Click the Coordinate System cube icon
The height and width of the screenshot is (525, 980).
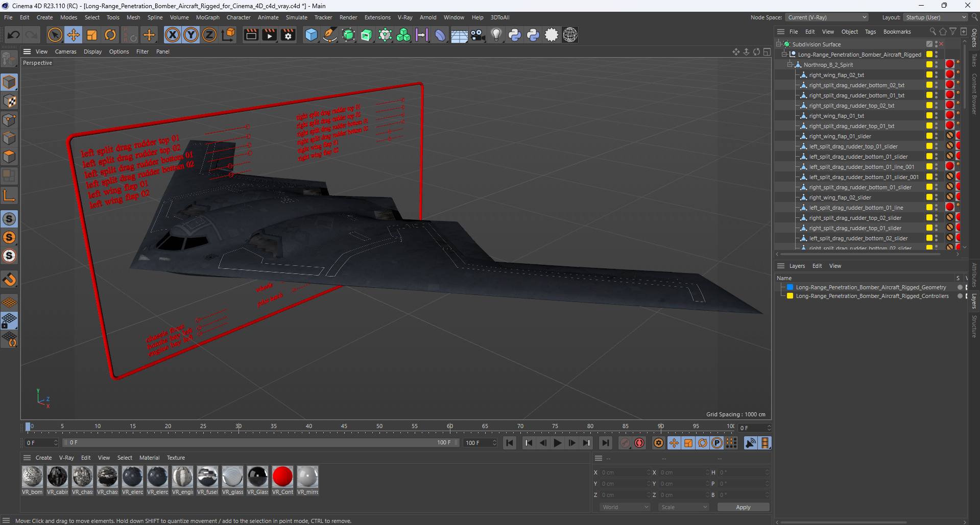(x=229, y=35)
